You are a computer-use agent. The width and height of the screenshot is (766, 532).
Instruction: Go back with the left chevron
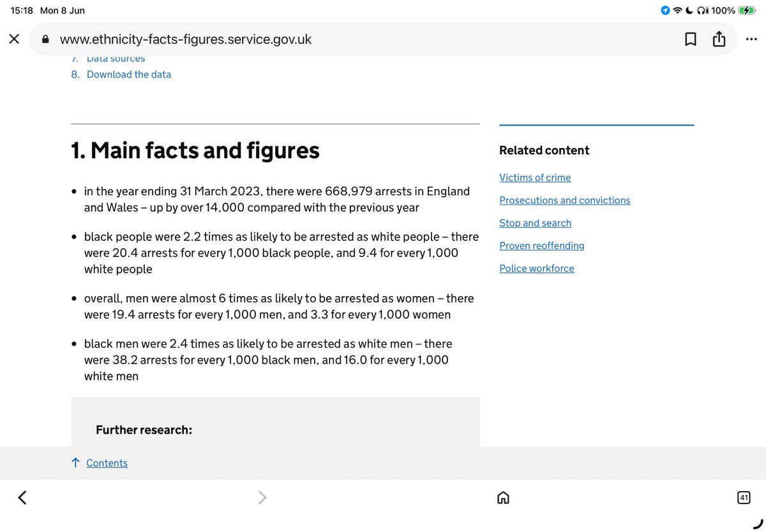22,498
